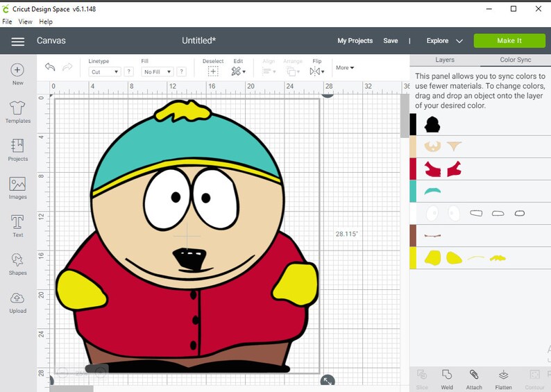Switch to the Color Sync tab
The image size is (551, 392).
515,60
